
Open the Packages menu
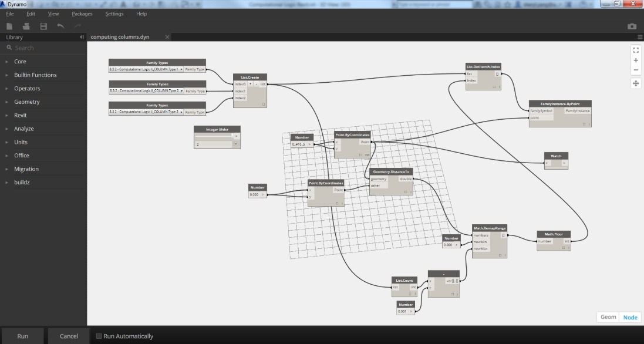pos(82,14)
